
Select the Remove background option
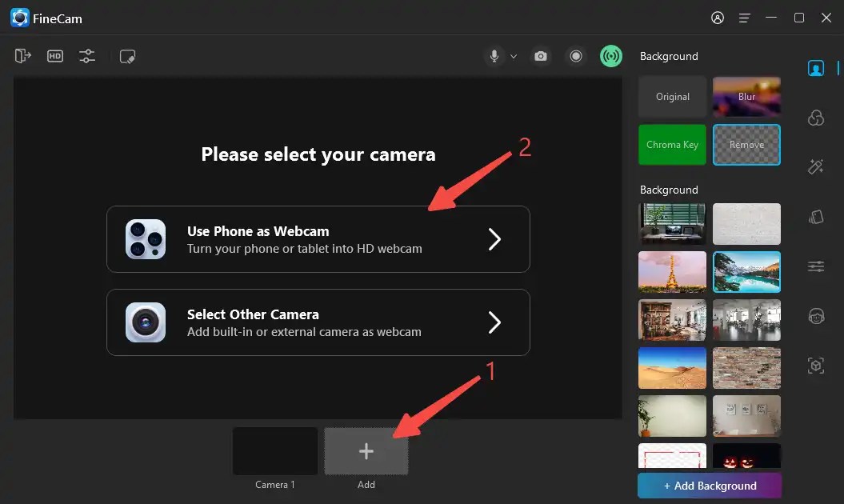click(746, 145)
